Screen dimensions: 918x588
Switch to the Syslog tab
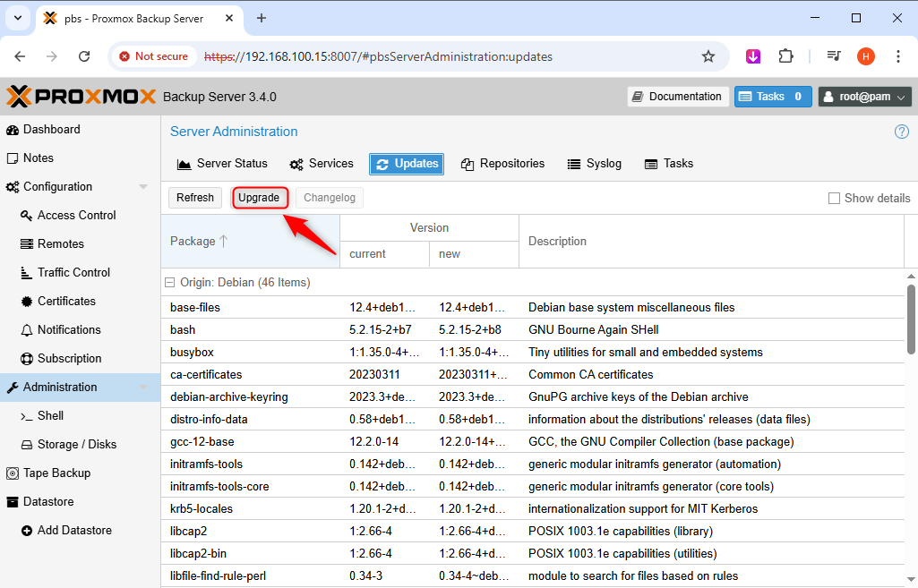[595, 164]
